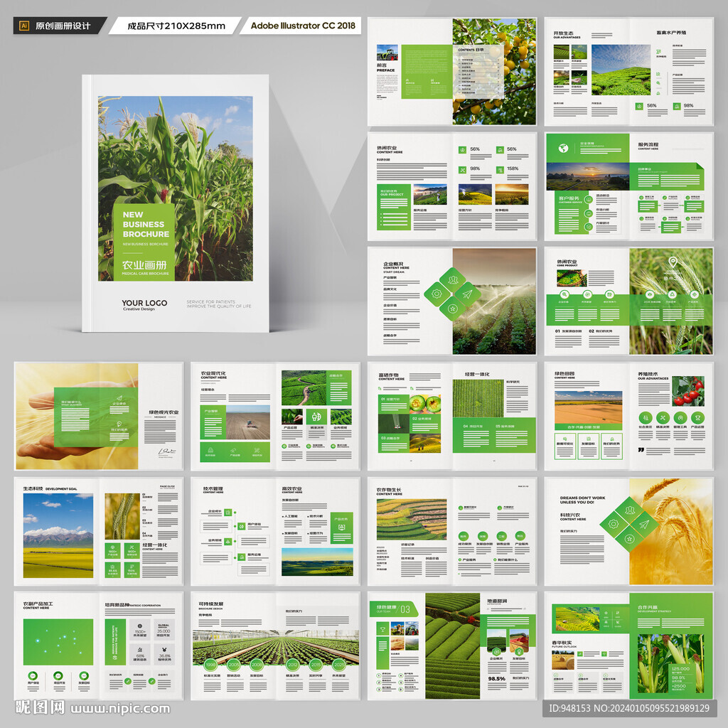Click the 2005 timeline circle

click(233, 665)
